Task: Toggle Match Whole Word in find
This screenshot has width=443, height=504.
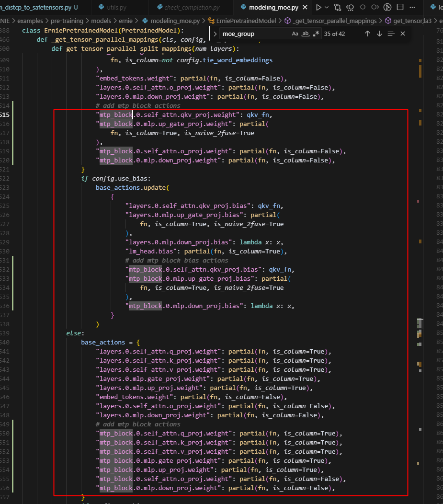Action: pos(306,34)
